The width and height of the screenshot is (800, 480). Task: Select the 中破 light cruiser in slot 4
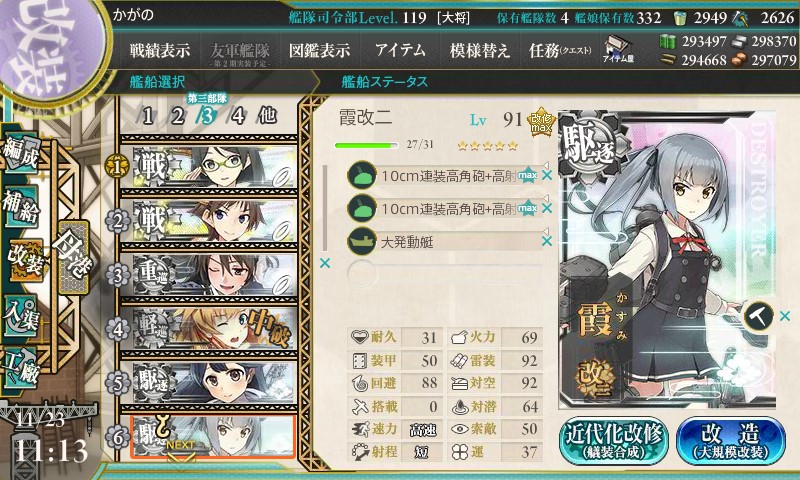[x=209, y=328]
